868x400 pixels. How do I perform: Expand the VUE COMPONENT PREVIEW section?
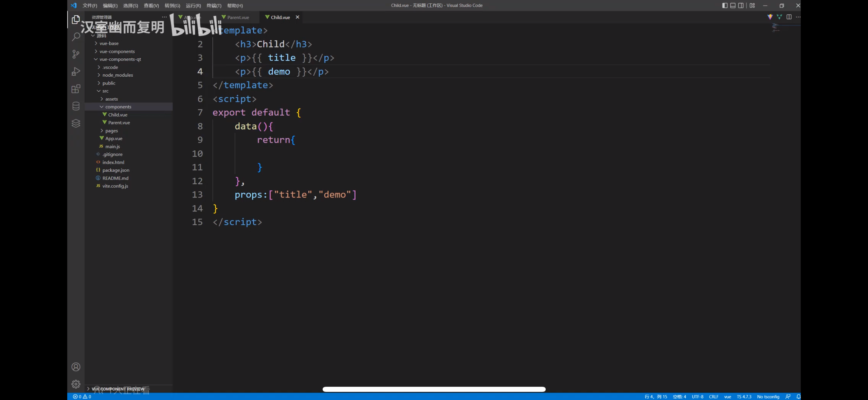[117, 389]
